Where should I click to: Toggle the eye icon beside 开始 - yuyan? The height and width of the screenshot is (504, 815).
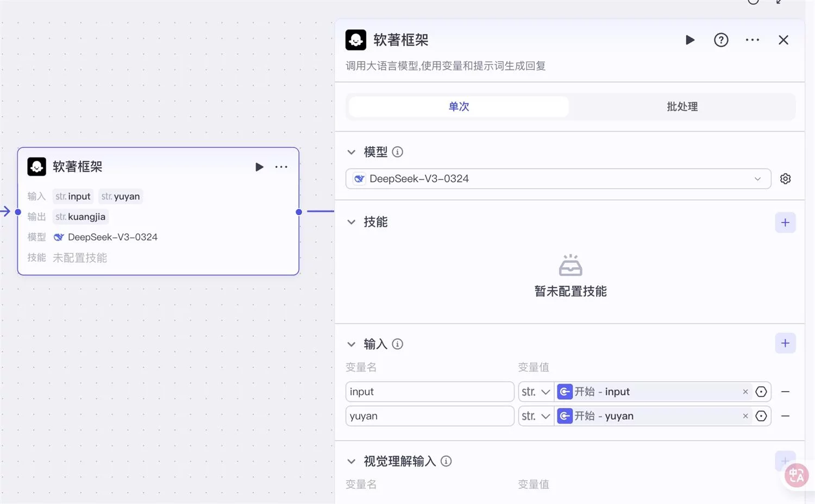(761, 415)
